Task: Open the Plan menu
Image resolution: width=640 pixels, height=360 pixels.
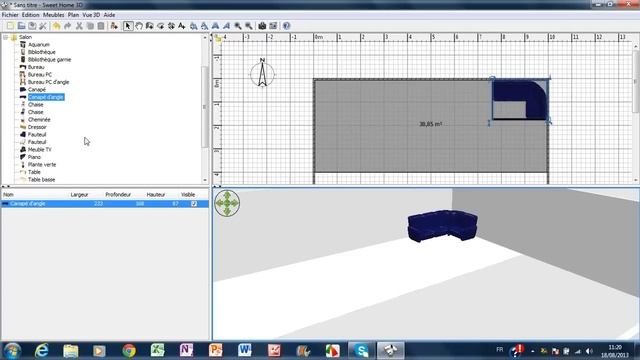Action: [x=73, y=15]
